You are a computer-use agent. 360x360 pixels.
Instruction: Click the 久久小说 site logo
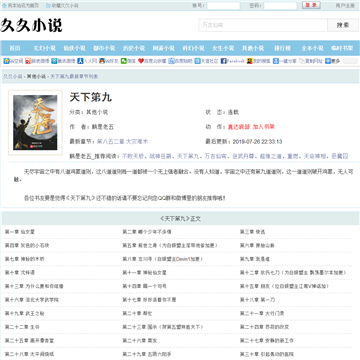pyautogui.click(x=31, y=26)
